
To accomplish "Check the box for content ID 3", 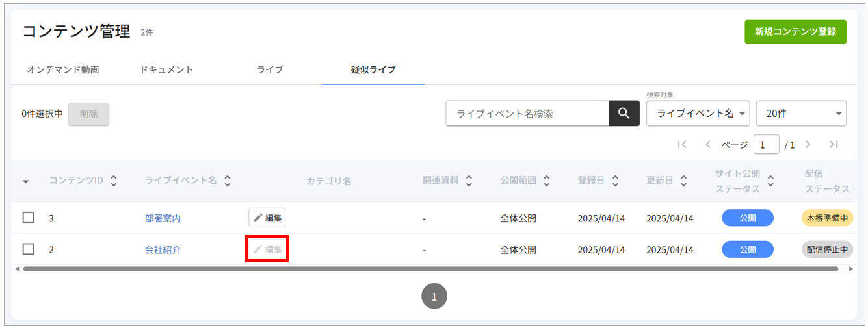I will (x=29, y=218).
